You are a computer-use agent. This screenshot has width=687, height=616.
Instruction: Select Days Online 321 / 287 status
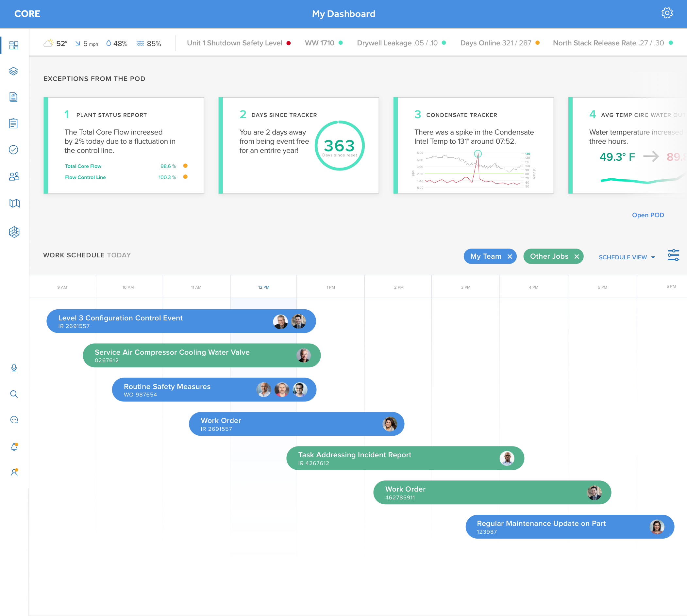coord(500,43)
